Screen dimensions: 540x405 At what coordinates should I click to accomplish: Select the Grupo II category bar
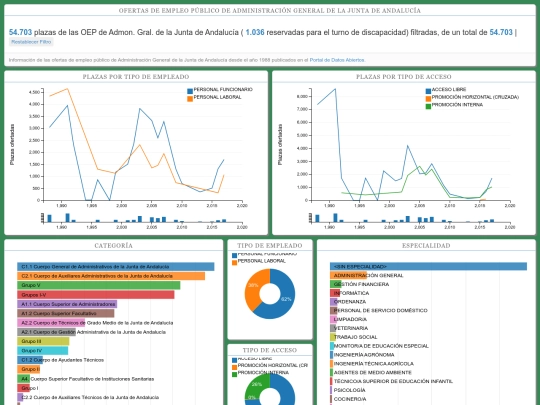coord(29,369)
